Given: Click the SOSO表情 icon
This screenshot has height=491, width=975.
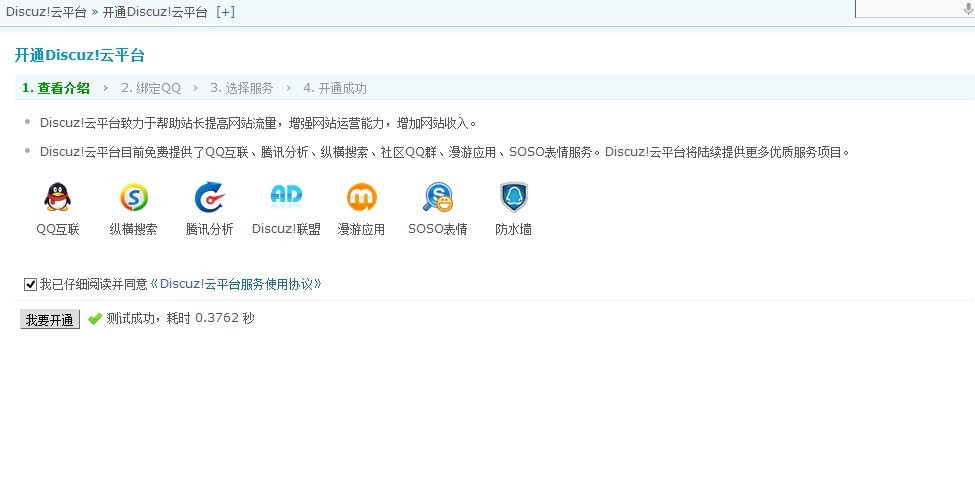Looking at the screenshot, I should (438, 197).
